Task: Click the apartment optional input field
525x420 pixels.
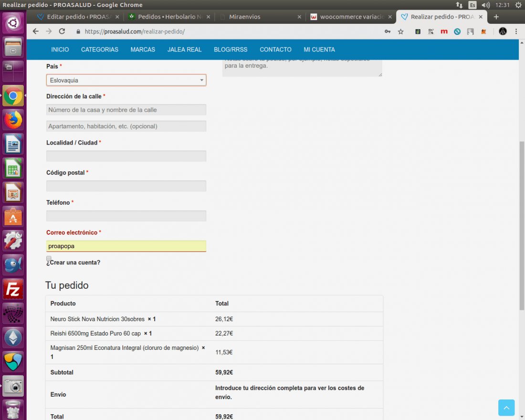Action: [126, 126]
